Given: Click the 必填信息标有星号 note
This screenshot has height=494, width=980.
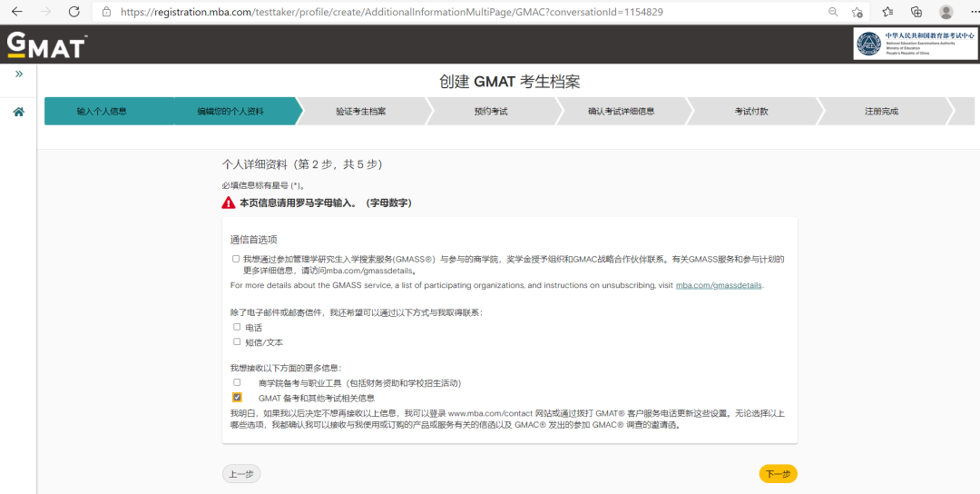Looking at the screenshot, I should coord(262,186).
